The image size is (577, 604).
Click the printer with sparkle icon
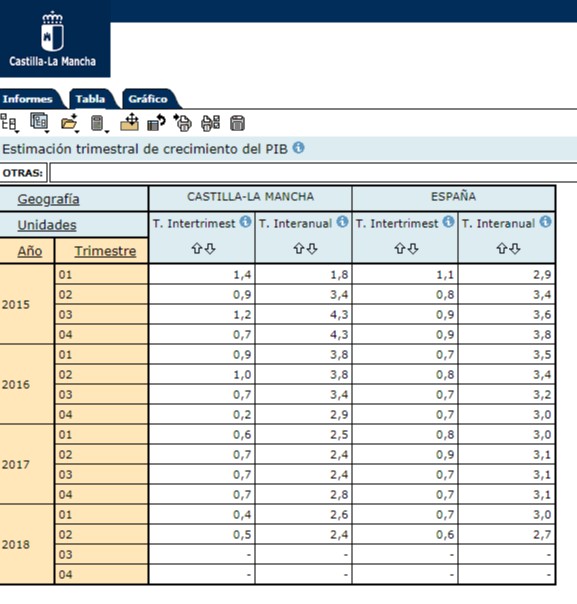[183, 123]
